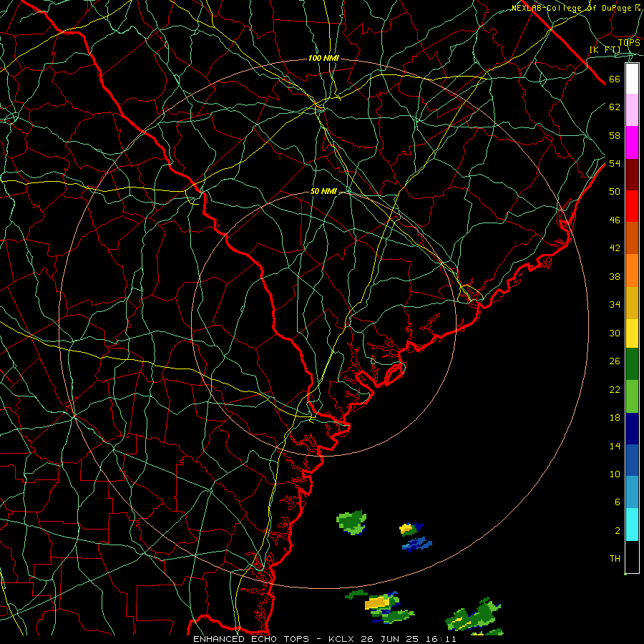Image resolution: width=644 pixels, height=644 pixels.
Task: Click the legend value 50
Action: click(x=615, y=191)
